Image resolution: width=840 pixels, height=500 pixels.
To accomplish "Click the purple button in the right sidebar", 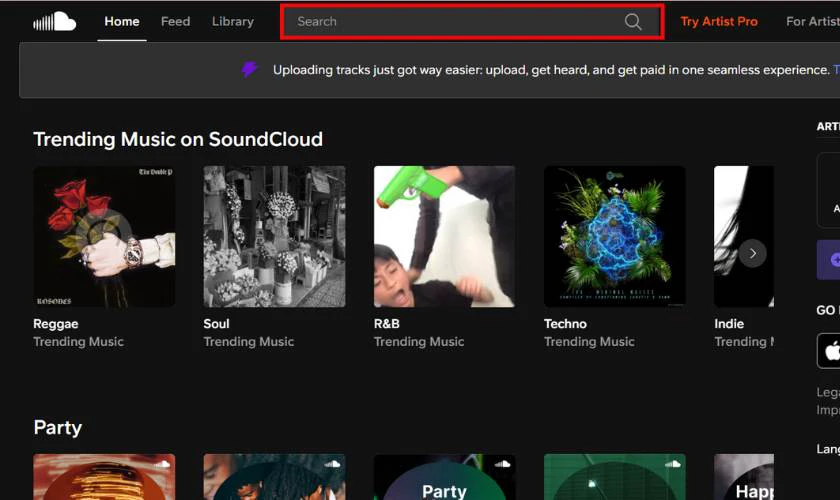I will click(829, 260).
